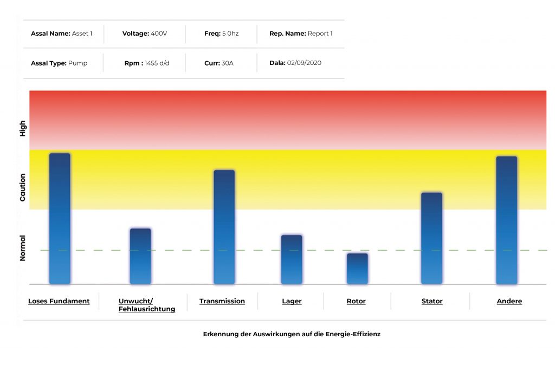The width and height of the screenshot is (555, 392).
Task: Click the blue bar above Stator
Action: coord(432,238)
